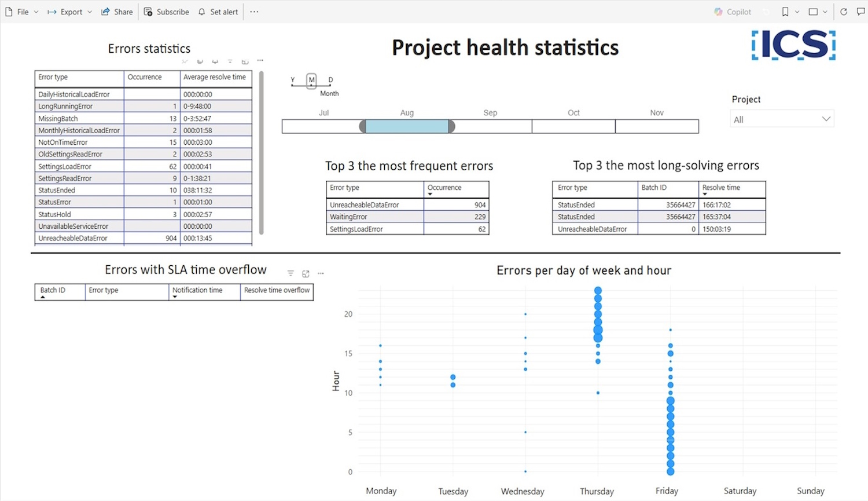This screenshot has width=868, height=501.
Task: Click the Errors statistics table scrollbar
Action: click(262, 152)
